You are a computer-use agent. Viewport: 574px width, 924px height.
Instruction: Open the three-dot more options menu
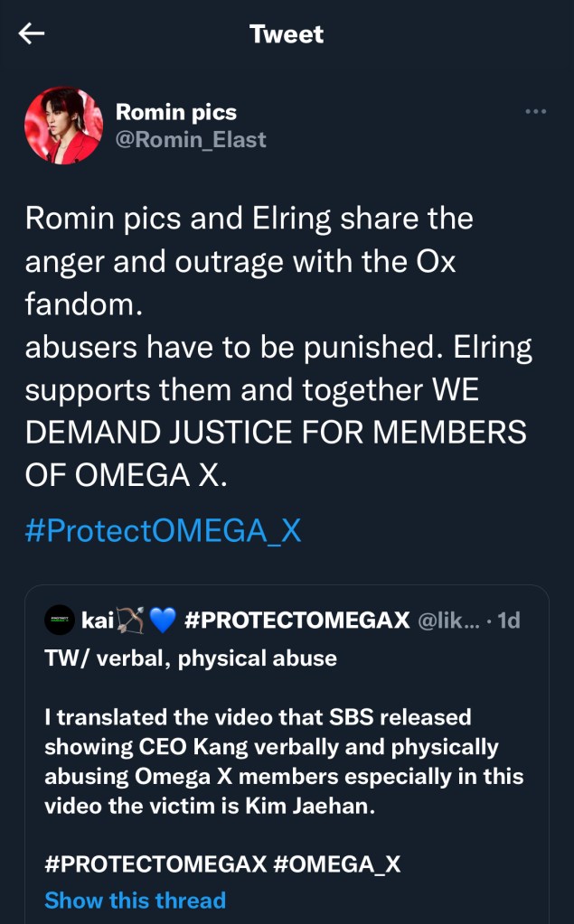coord(535,111)
